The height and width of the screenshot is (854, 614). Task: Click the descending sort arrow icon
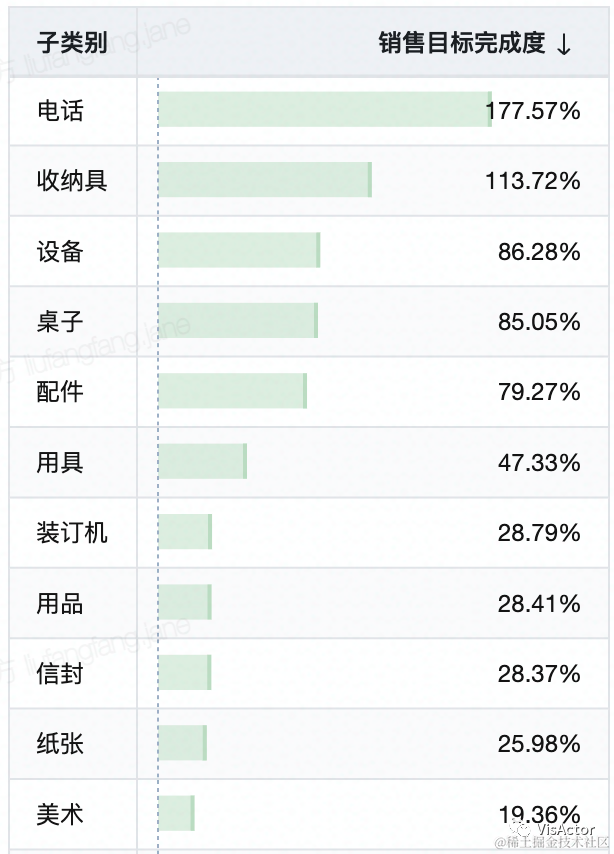click(564, 44)
